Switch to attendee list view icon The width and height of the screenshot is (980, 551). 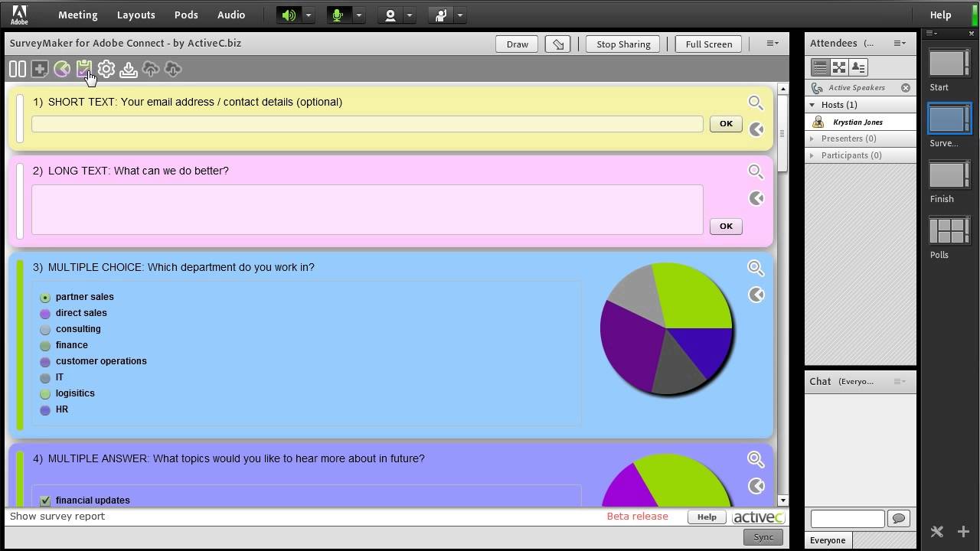point(820,67)
